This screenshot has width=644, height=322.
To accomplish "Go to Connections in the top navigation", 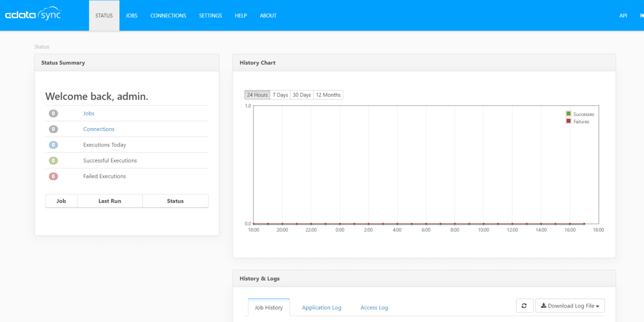I will coord(168,16).
